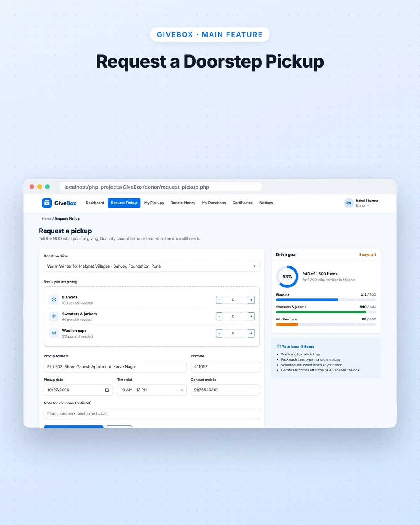Screen dimensions: 420x525
Task: Click the 'Wash and fold all clothes' tip
Action: 300,354
